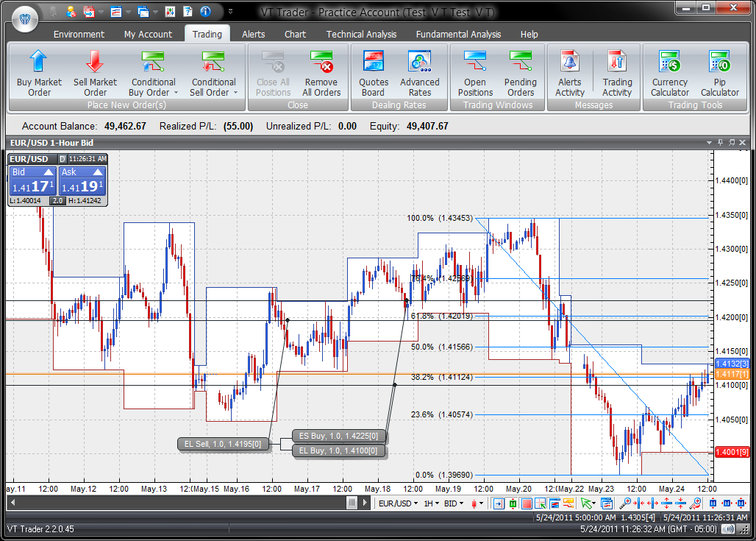Screen dimensions: 756x541
Task: Switch to the Technical Analysis tab
Action: [x=361, y=34]
